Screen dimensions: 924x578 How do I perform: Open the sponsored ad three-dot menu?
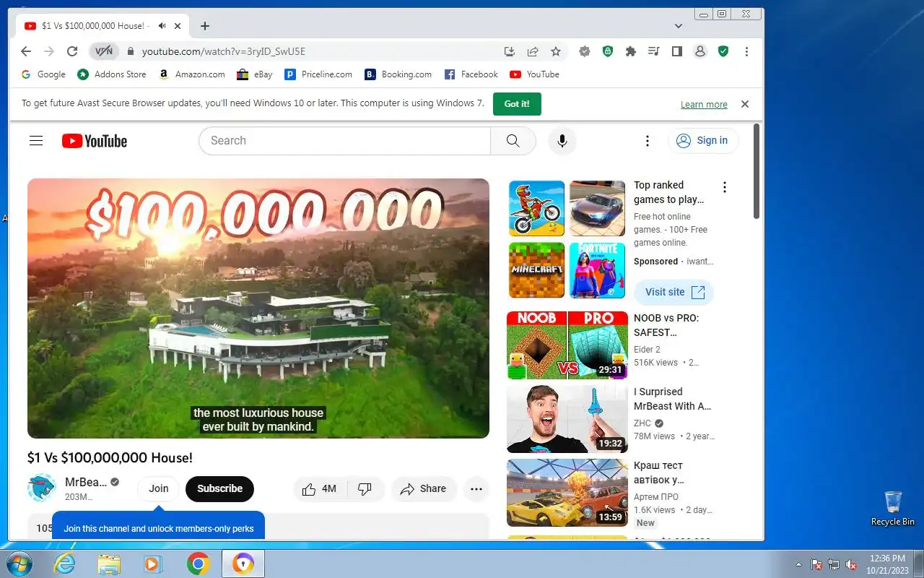[725, 187]
